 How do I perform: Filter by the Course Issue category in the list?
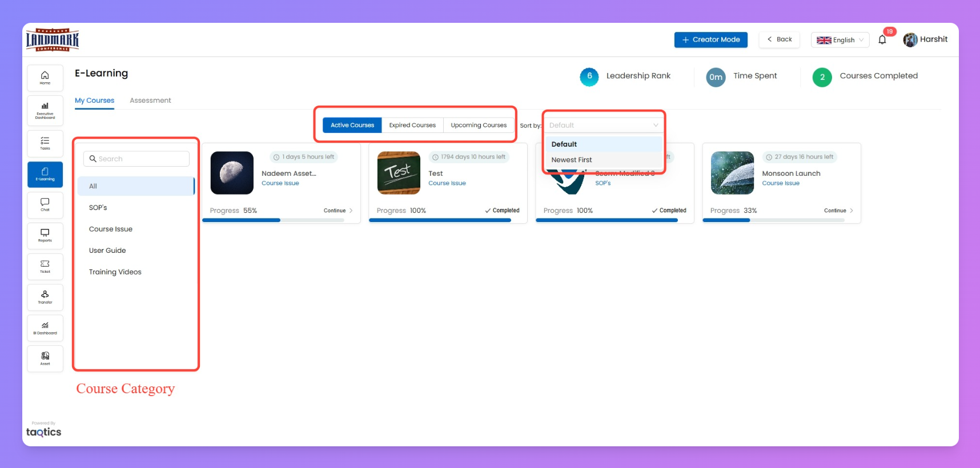[136, 229]
